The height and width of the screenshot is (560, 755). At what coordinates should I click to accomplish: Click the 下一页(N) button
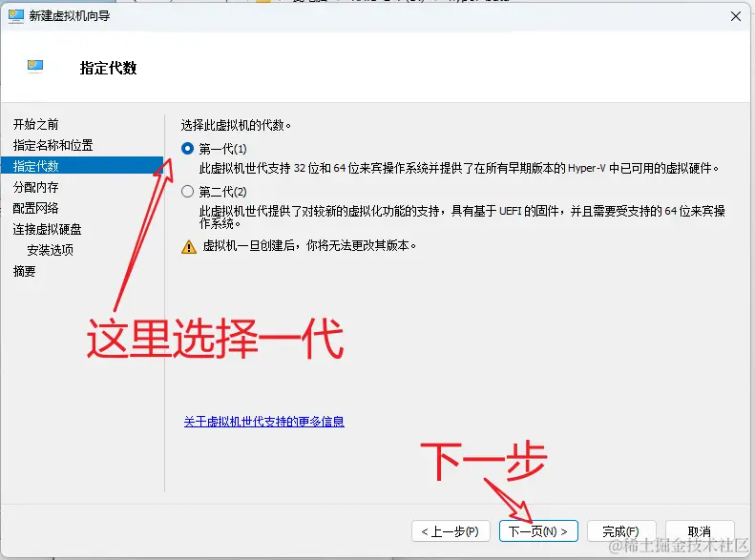point(538,531)
